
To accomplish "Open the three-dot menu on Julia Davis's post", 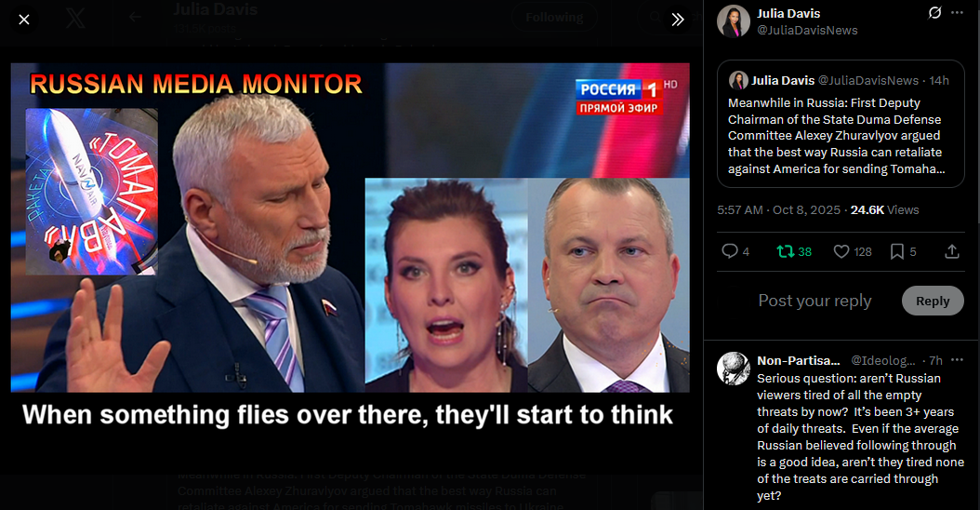I will point(957,12).
